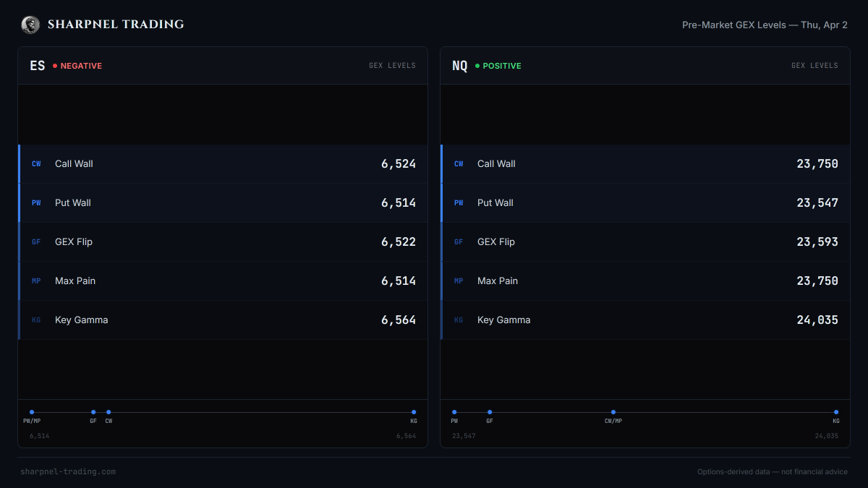This screenshot has height=488, width=868.
Task: Click the ES GEX Flip label
Action: tap(74, 242)
